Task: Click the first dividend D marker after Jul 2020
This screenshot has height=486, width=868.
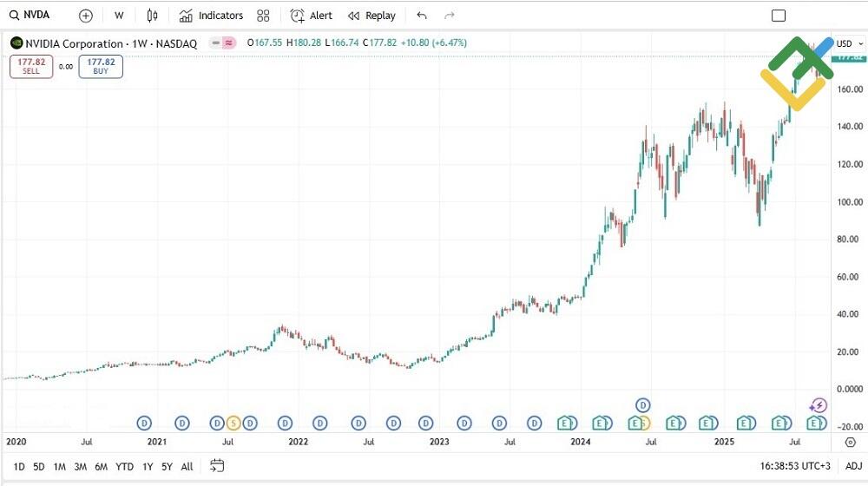Action: (x=144, y=424)
